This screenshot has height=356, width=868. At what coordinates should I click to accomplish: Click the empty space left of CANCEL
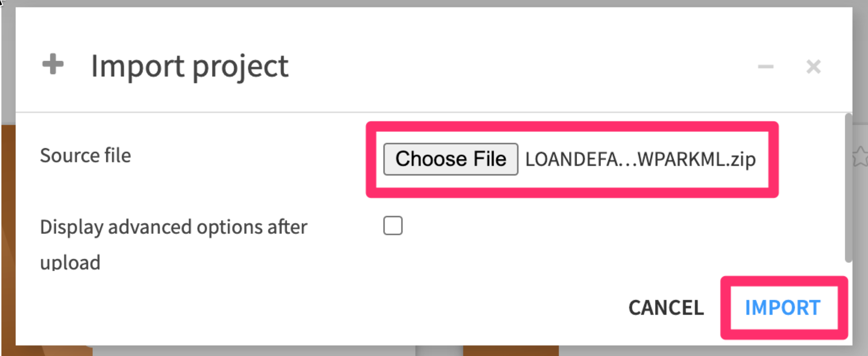[x=420, y=308]
